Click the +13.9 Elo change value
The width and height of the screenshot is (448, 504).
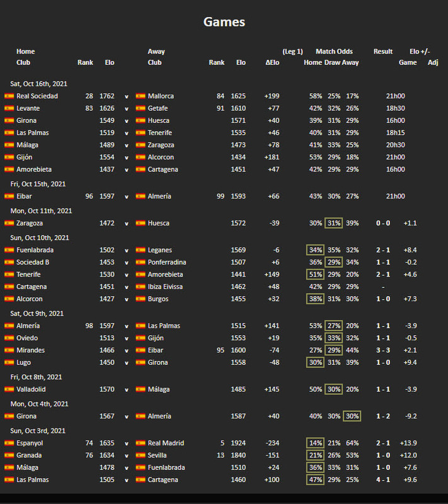(408, 444)
